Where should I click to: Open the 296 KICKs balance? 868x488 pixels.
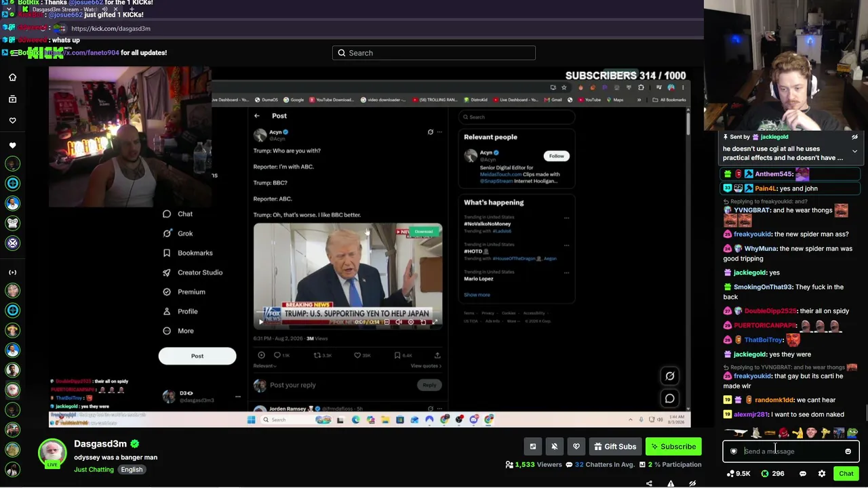coord(772,474)
